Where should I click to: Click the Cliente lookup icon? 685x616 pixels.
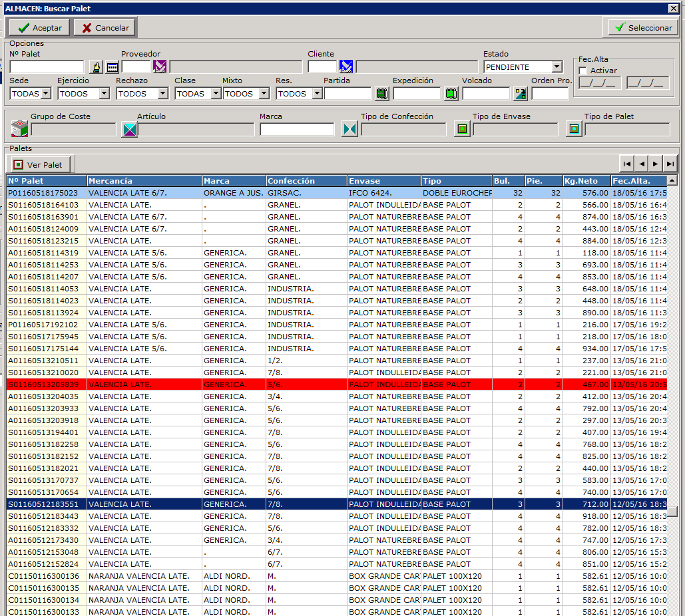pos(346,67)
